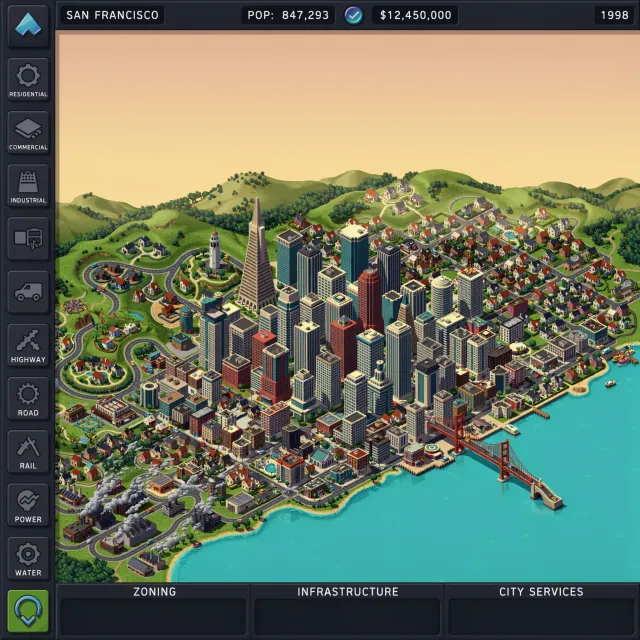Switch to the Infrastructure tab
The image size is (640, 640).
(348, 591)
